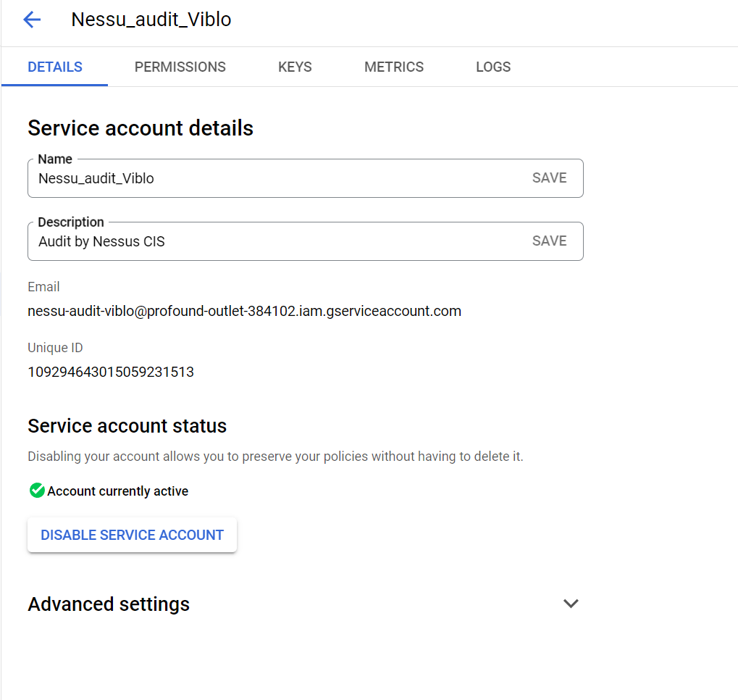Go to the KEYS tab
Viewport: 738px width, 700px height.
[x=295, y=67]
